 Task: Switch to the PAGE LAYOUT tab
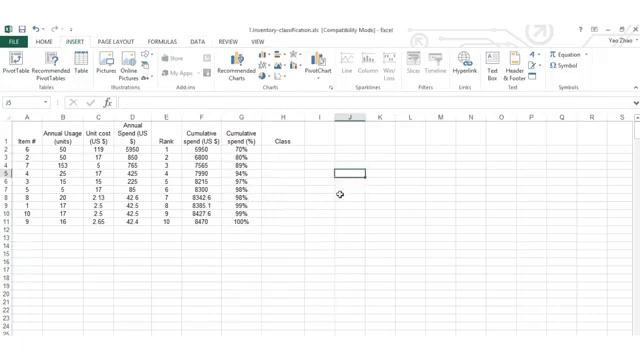click(116, 42)
